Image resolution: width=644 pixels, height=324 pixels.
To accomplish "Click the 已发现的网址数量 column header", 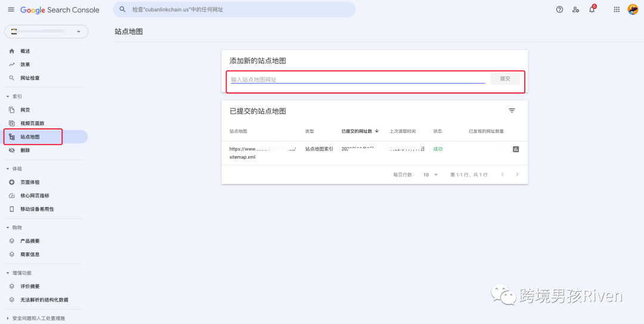I will tap(487, 131).
